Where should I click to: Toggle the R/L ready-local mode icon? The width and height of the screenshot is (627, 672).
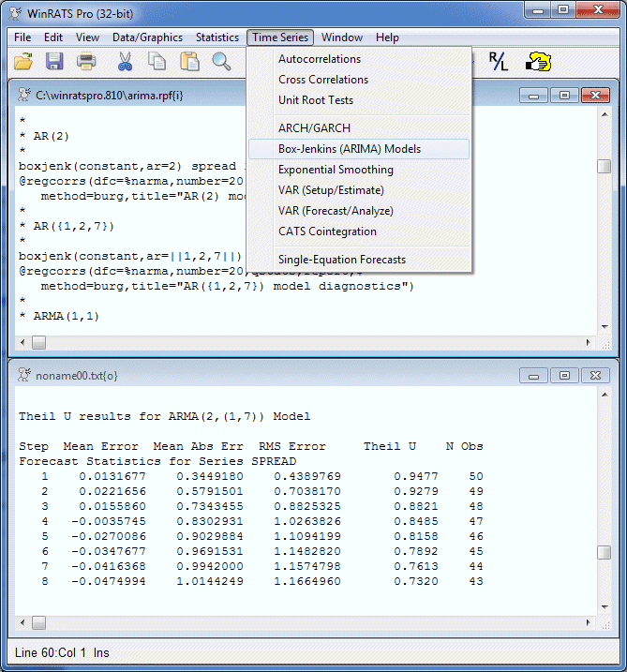click(499, 62)
